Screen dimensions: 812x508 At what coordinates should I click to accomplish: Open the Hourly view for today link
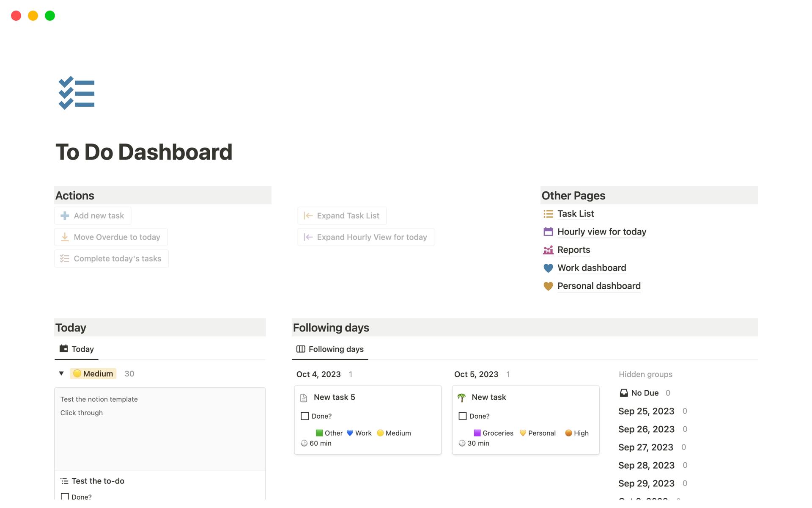click(601, 232)
